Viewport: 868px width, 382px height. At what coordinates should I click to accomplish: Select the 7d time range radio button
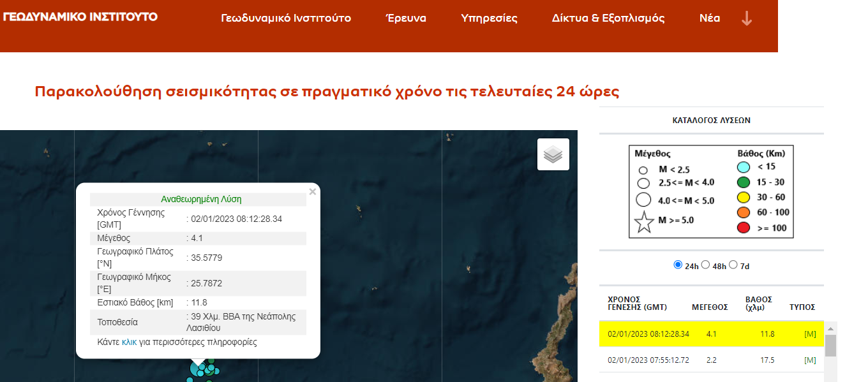coord(733,265)
